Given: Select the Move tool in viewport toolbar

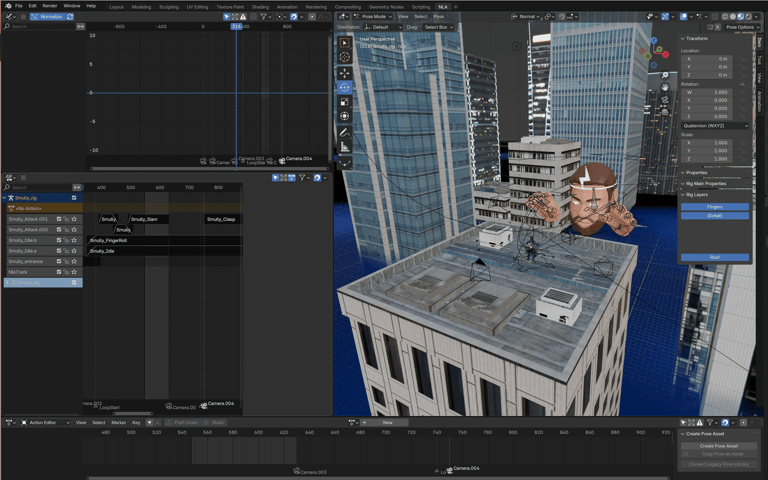Looking at the screenshot, I should pyautogui.click(x=345, y=73).
